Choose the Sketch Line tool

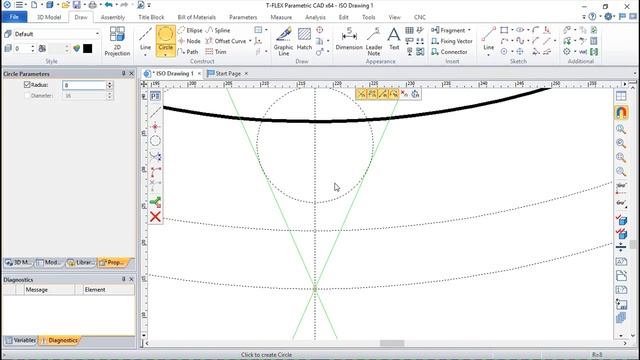[489, 39]
